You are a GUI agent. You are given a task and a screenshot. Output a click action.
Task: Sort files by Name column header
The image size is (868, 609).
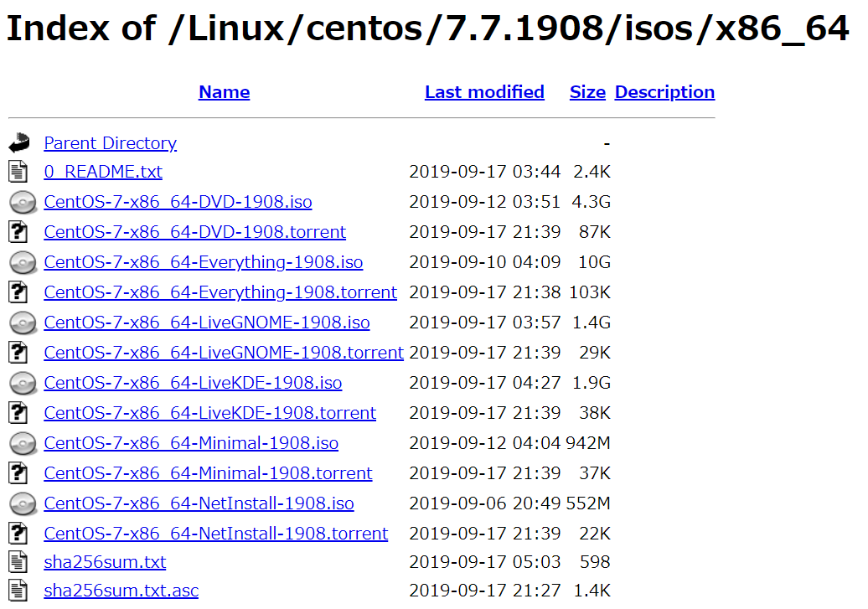click(224, 92)
